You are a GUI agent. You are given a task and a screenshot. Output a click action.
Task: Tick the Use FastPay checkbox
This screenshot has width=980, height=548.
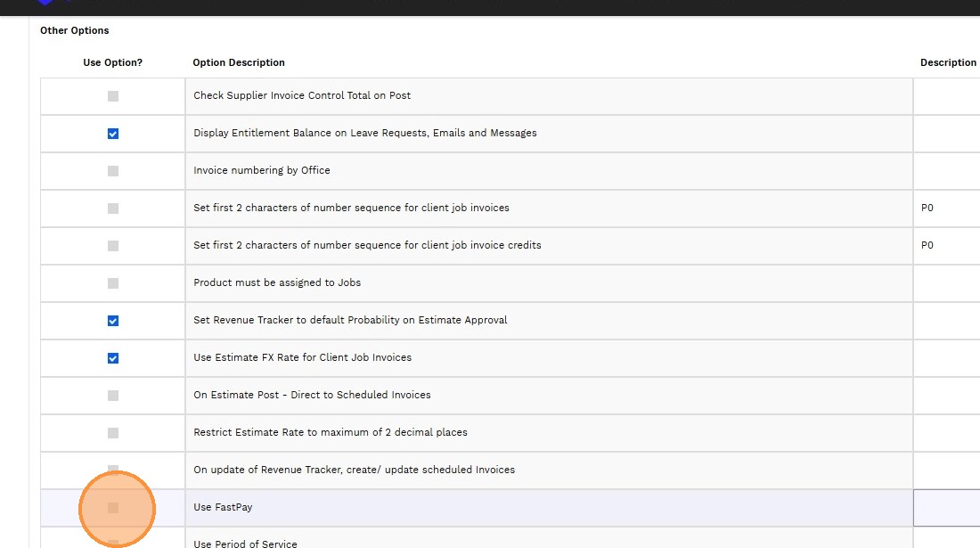[113, 508]
